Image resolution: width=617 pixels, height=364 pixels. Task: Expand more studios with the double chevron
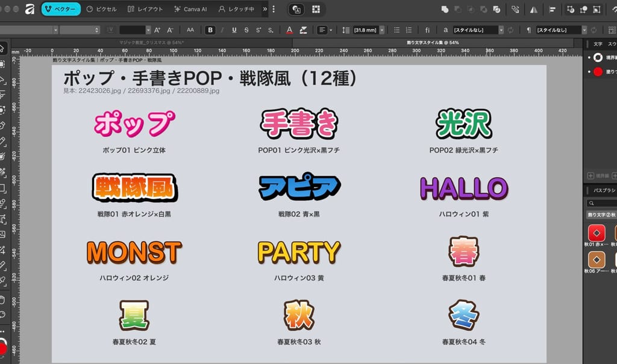(x=265, y=9)
